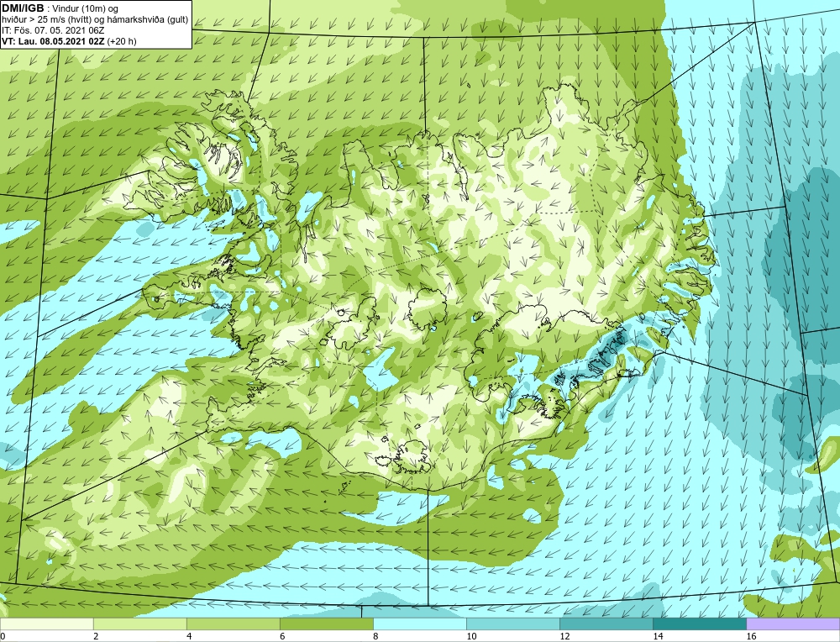The width and height of the screenshot is (840, 642).
Task: Click the 8–10 m/s light cyan legend swatch
Action: pyautogui.click(x=419, y=624)
